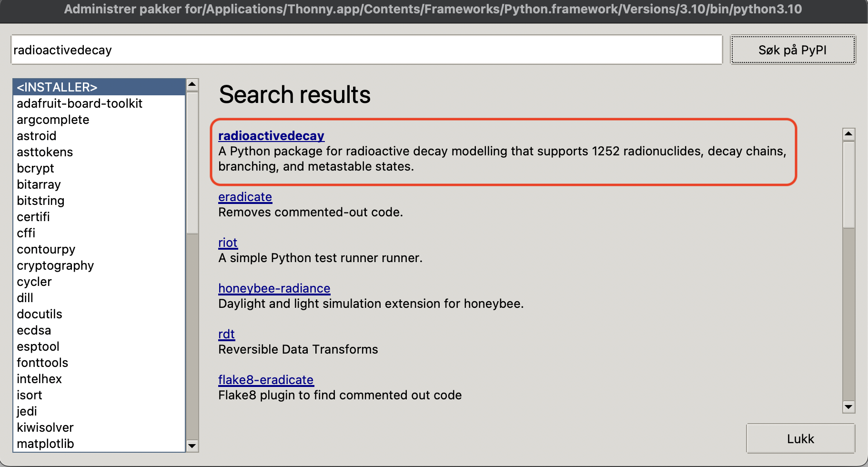This screenshot has width=868, height=467.
Task: Click the package search input field
Action: pyautogui.click(x=366, y=50)
